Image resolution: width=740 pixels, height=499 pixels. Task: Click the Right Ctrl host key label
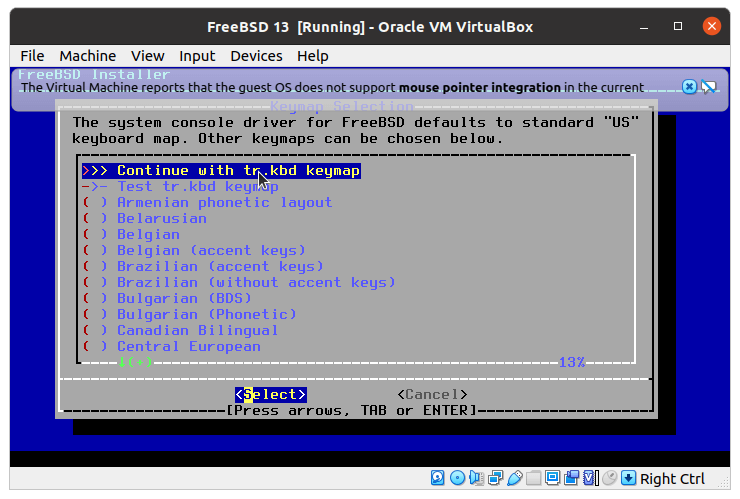(672, 479)
